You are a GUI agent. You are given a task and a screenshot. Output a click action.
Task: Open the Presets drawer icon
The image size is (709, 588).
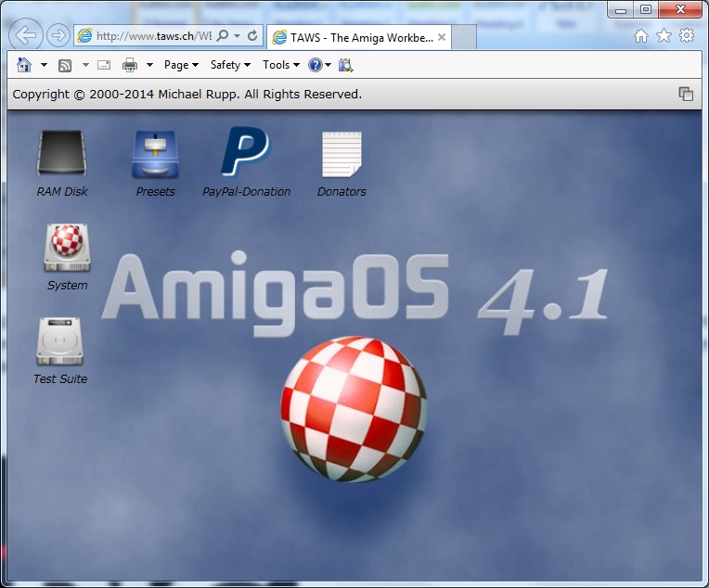(155, 155)
